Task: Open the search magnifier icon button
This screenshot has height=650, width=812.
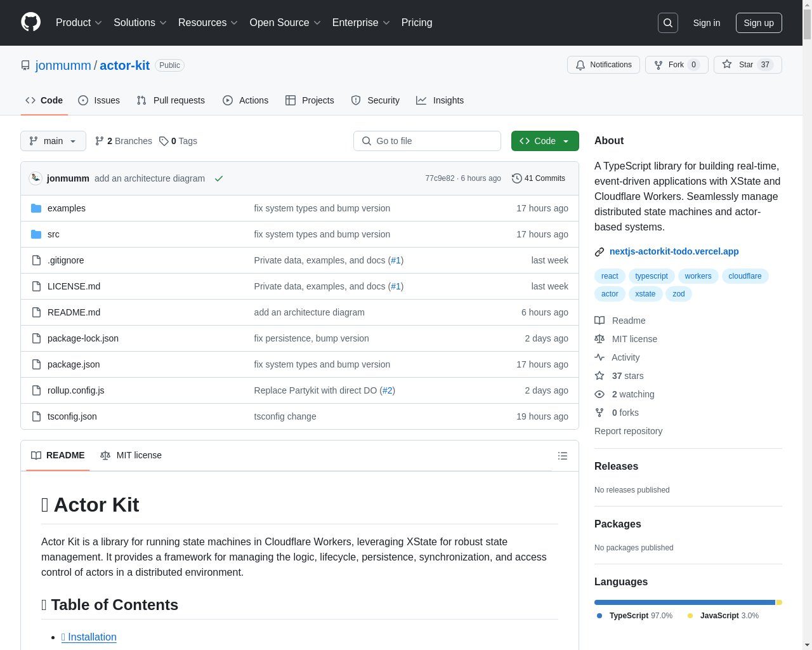Action: click(x=668, y=23)
